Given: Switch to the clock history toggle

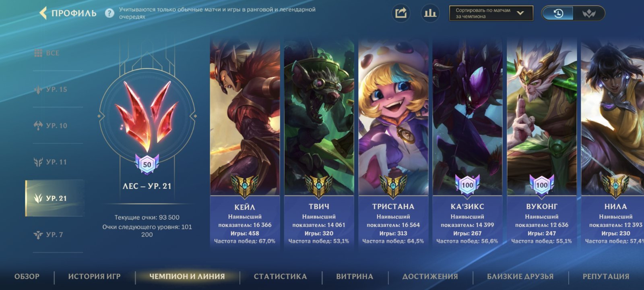Looking at the screenshot, I should tap(558, 13).
